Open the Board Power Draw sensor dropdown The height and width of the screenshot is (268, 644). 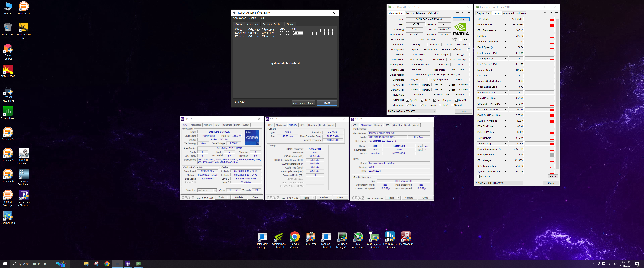505,98
